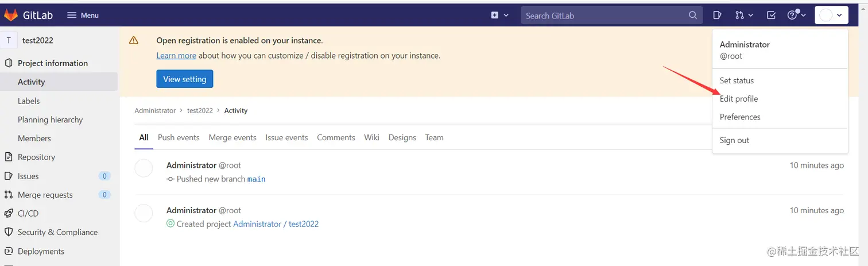Click the CI/CD rocket icon

coord(9,213)
